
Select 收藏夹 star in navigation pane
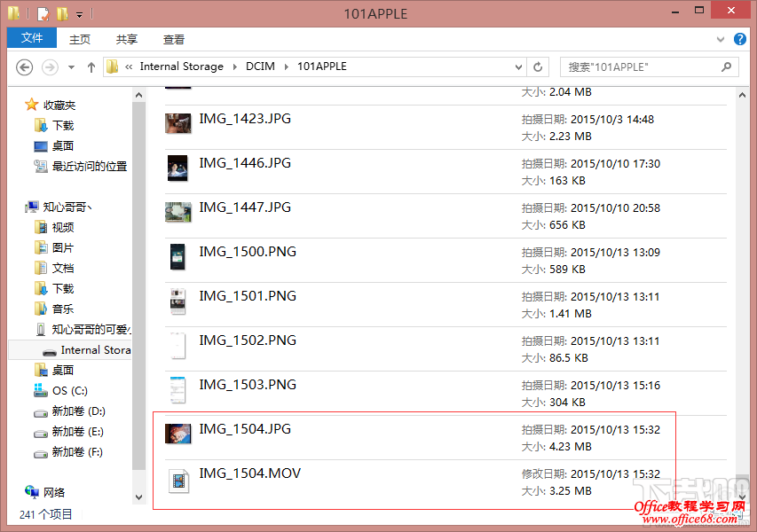(31, 105)
